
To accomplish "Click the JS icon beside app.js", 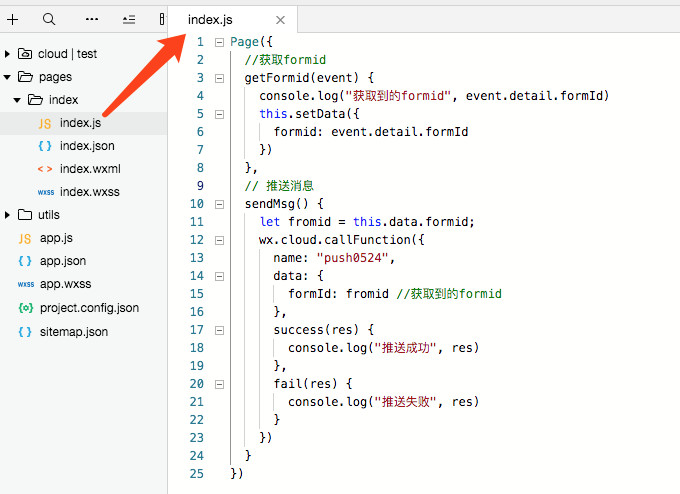I will pyautogui.click(x=25, y=239).
